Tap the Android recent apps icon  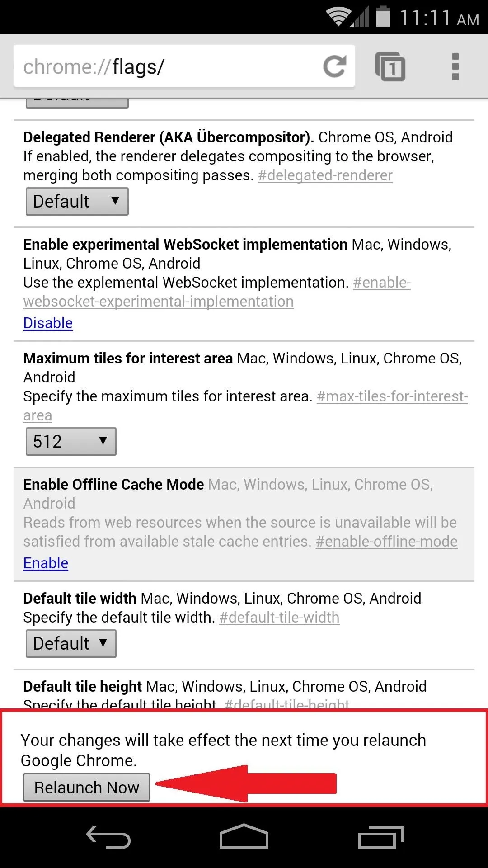(380, 837)
